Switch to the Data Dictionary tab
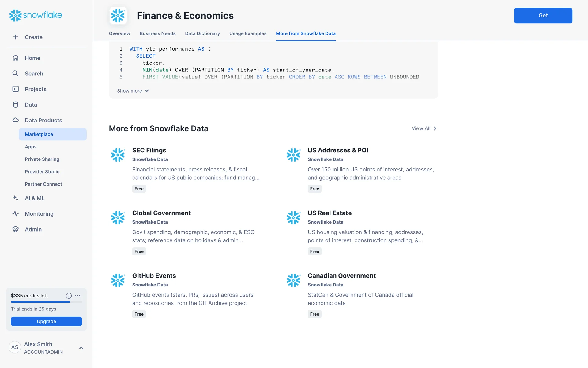Viewport: 588px width, 368px height. [x=202, y=33]
